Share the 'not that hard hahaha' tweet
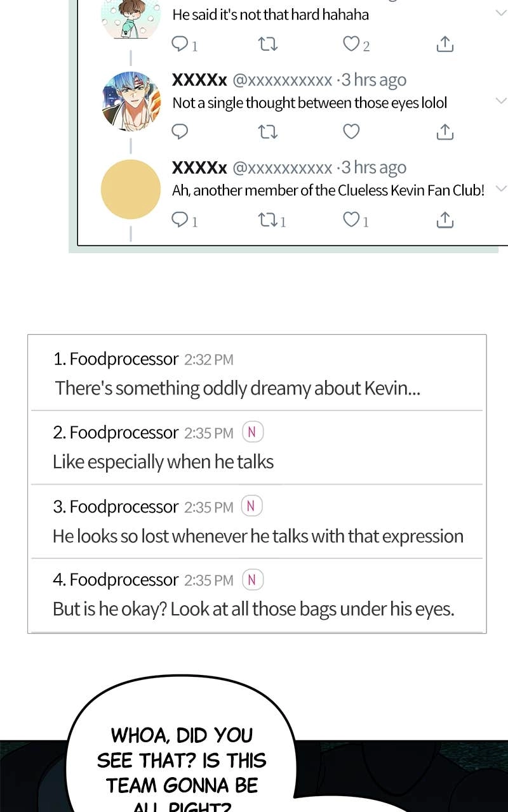This screenshot has width=508, height=812. [445, 44]
